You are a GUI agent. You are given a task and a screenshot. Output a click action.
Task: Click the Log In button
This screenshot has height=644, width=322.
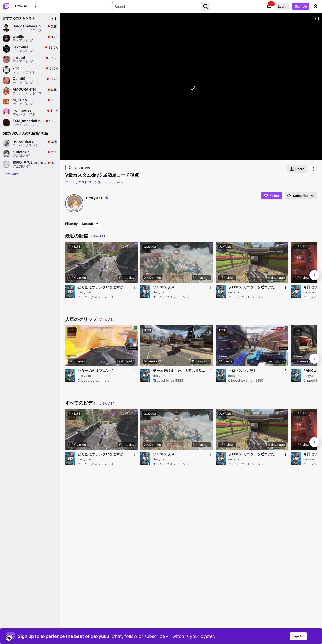283,6
